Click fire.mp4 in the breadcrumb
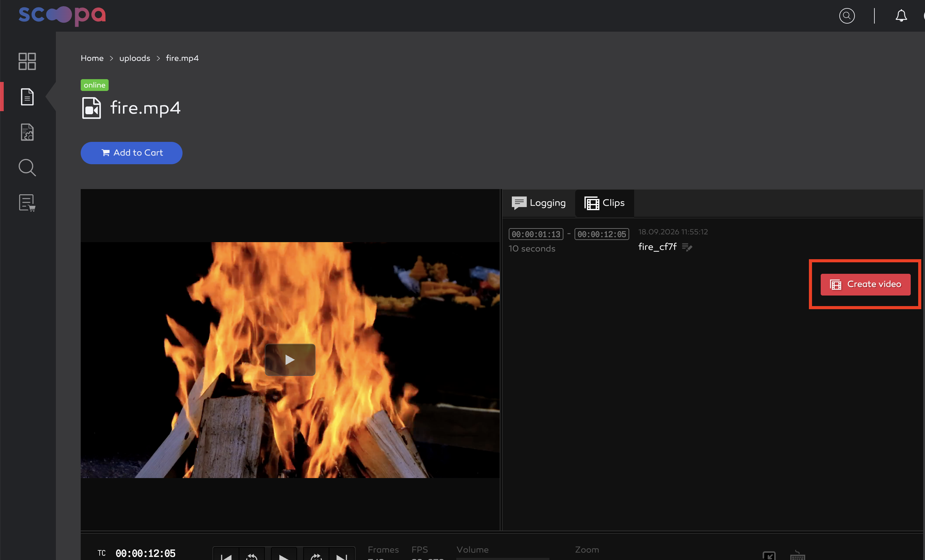925x560 pixels. [x=183, y=58]
